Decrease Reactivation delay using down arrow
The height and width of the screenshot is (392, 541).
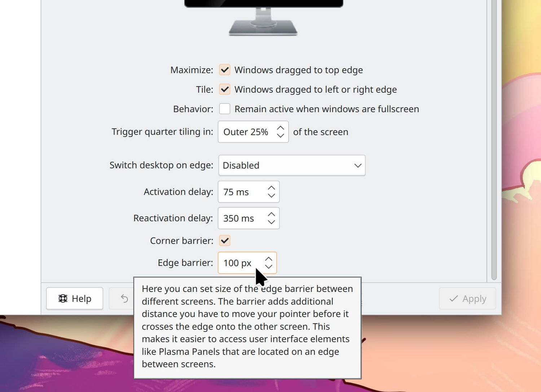tap(272, 222)
